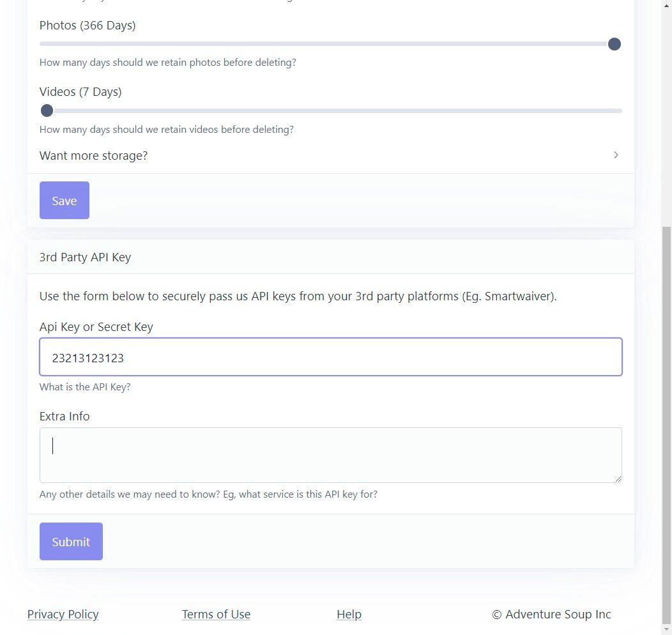672x635 pixels.
Task: Open the Privacy Policy link
Action: click(63, 615)
